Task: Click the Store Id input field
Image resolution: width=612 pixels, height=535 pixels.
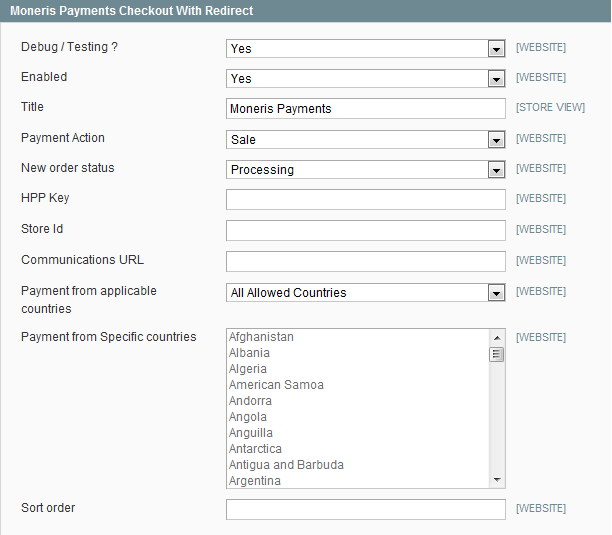Action: coord(366,230)
